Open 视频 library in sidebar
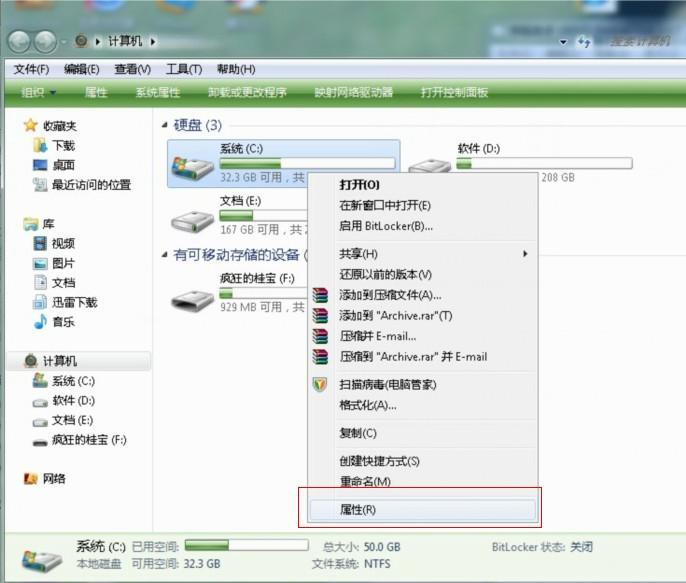Image resolution: width=686 pixels, height=583 pixels. 54,243
